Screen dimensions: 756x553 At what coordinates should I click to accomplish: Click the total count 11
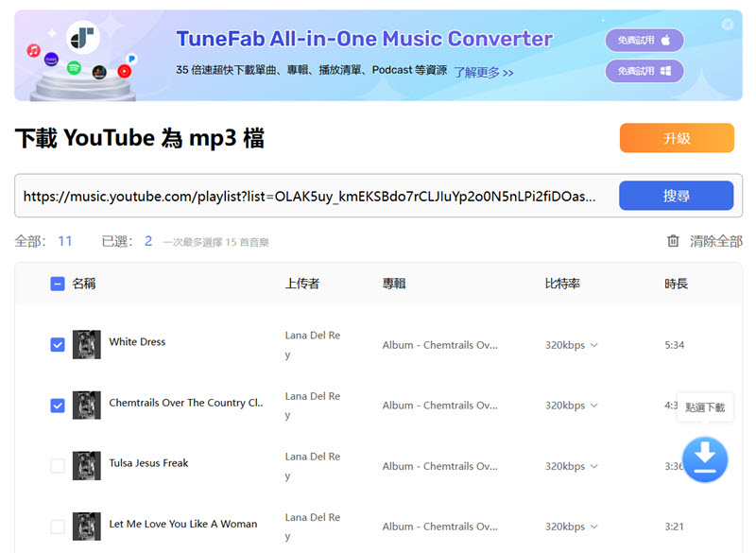[x=65, y=241]
